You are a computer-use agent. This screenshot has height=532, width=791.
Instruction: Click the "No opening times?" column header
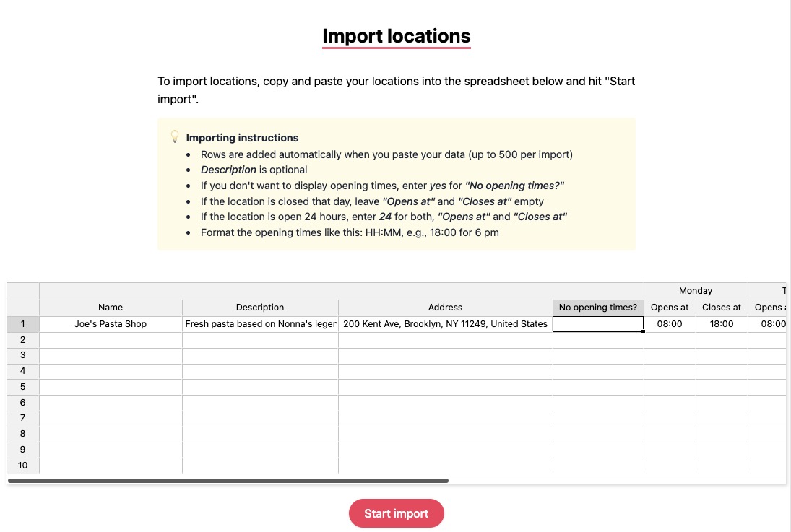[597, 307]
